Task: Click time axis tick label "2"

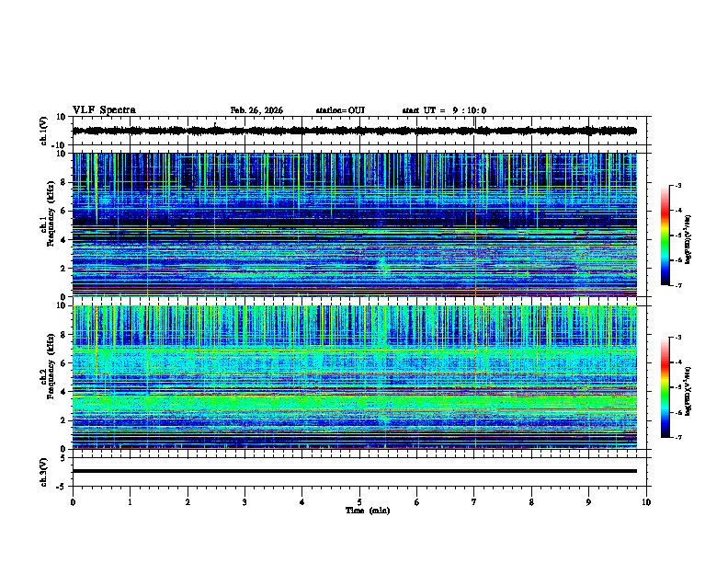Action: (x=188, y=502)
